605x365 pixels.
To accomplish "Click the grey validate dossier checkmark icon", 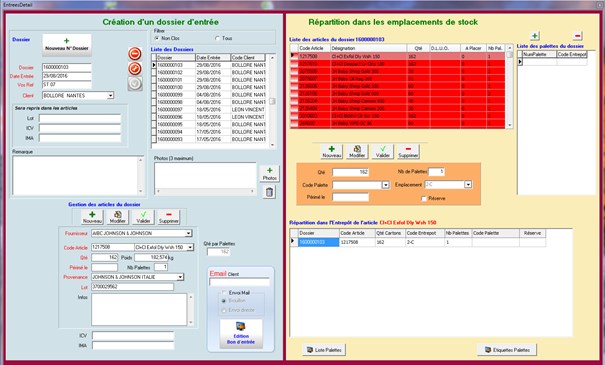I will click(x=135, y=84).
